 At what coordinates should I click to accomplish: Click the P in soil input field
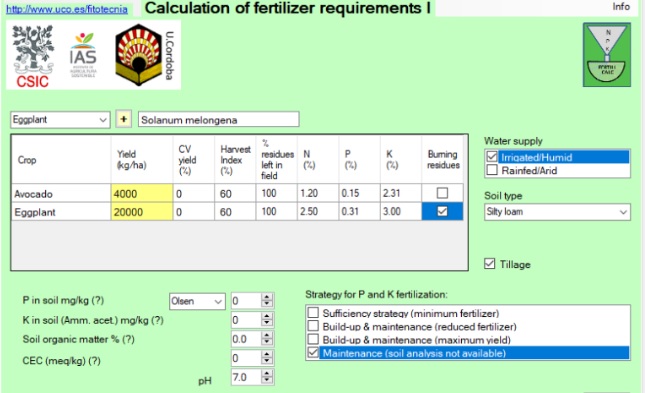pos(246,301)
